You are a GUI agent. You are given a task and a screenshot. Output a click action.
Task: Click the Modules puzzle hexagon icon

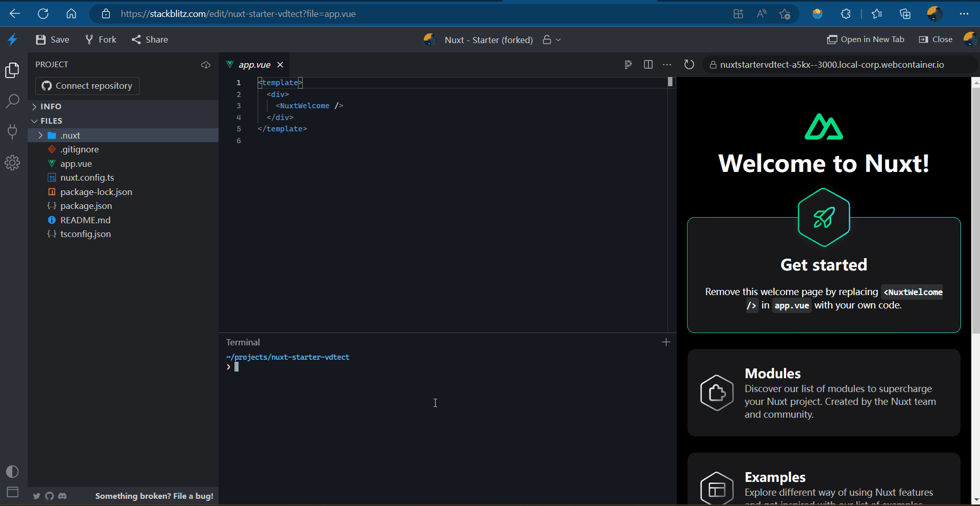coord(717,393)
